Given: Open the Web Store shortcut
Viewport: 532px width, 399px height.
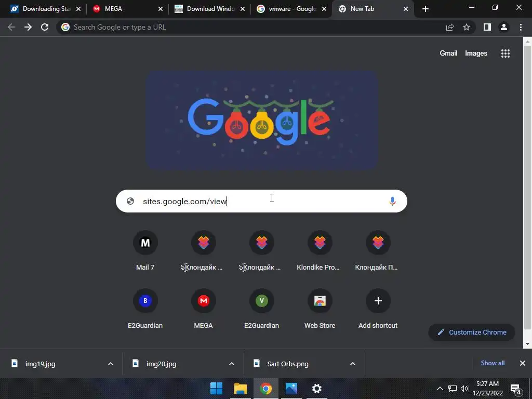Looking at the screenshot, I should (x=320, y=309).
